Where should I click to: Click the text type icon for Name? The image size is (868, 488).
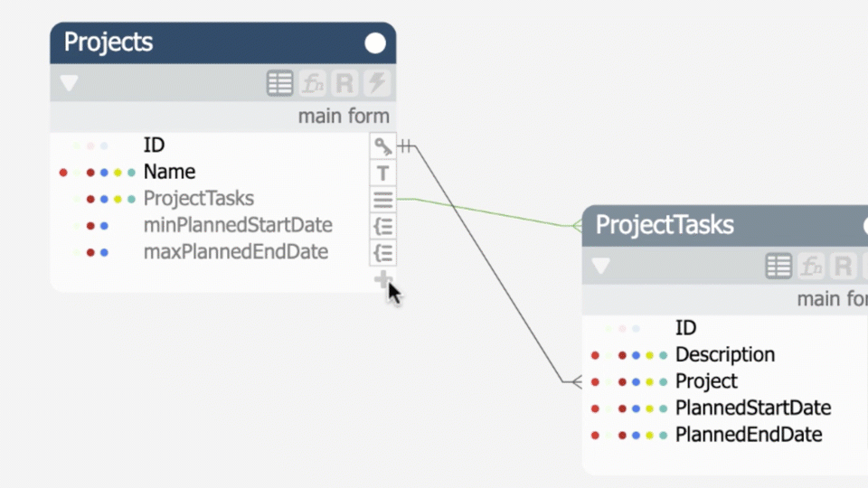383,173
